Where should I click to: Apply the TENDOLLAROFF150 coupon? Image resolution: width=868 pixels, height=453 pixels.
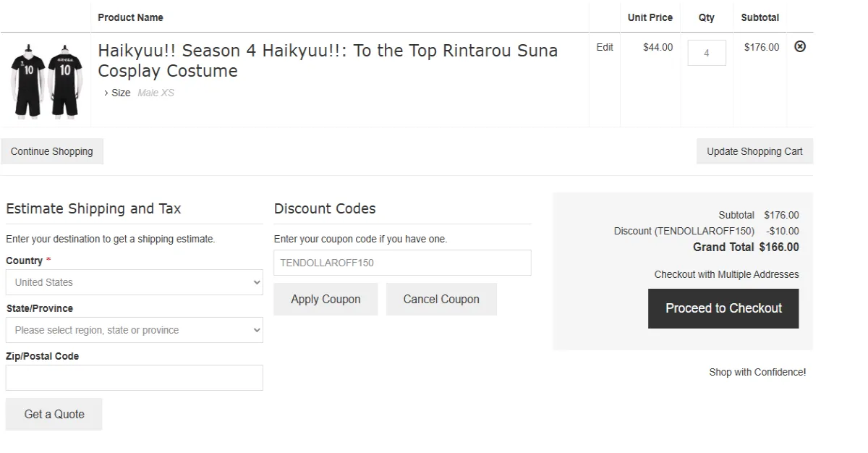click(325, 299)
